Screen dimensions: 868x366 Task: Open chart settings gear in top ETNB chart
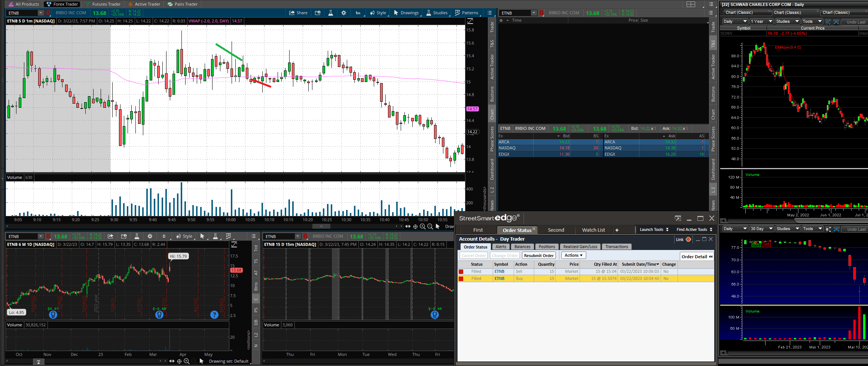coord(344,13)
